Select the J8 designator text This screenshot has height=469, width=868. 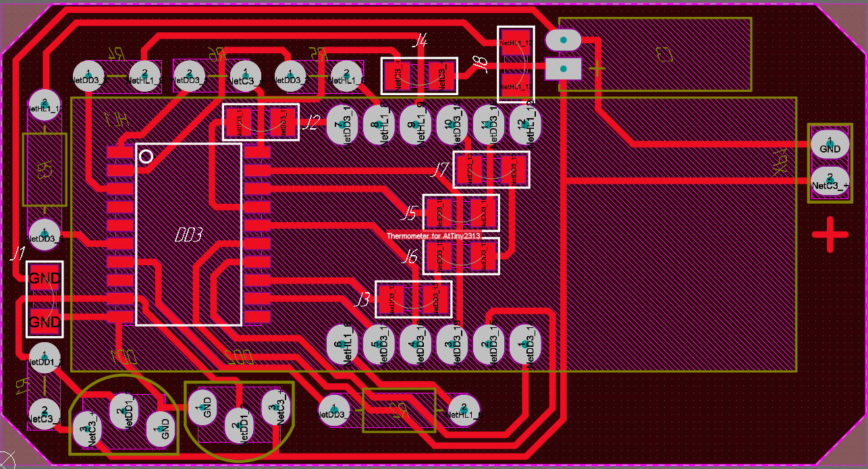click(481, 64)
